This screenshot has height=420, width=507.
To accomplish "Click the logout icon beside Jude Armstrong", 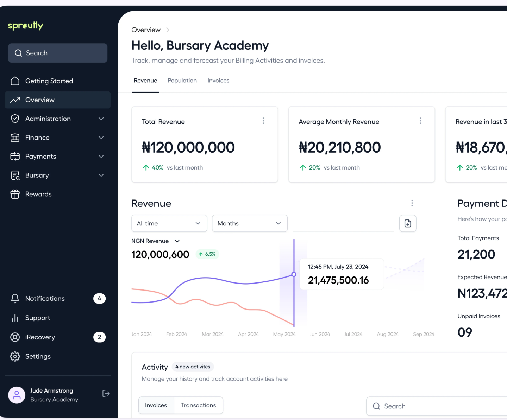I will 106,394.
